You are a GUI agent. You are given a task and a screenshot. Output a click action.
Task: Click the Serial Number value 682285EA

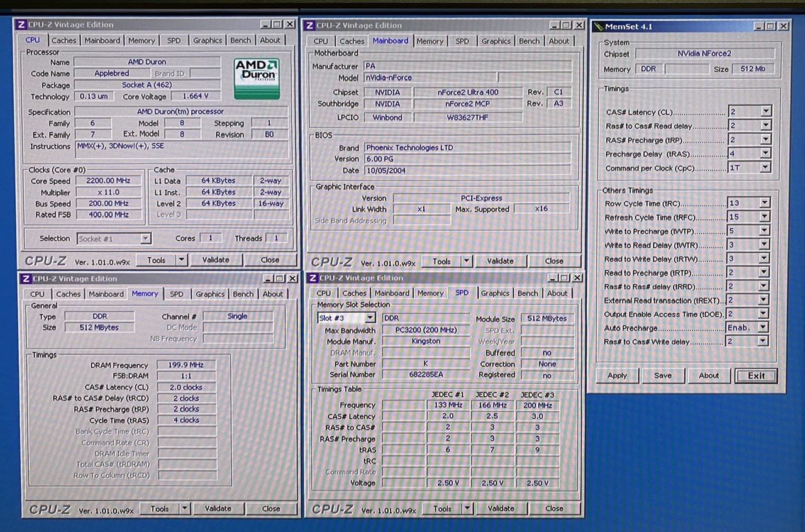click(x=426, y=374)
